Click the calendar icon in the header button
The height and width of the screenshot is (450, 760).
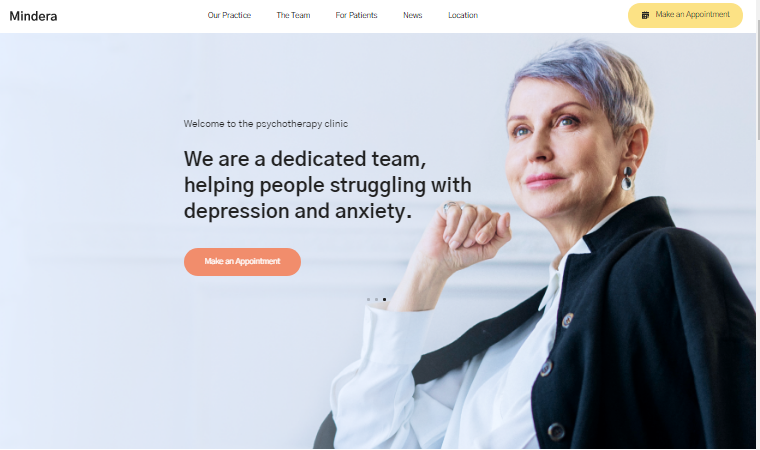[645, 16]
